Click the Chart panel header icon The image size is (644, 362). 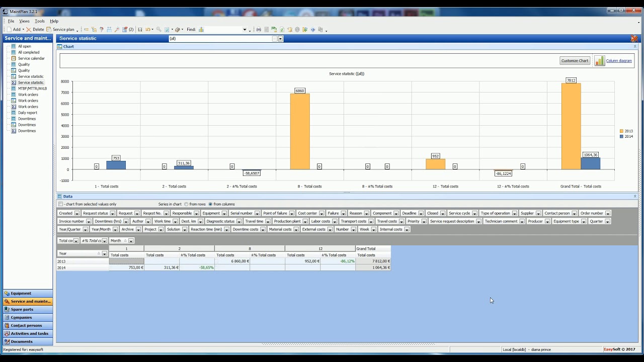[x=60, y=46]
